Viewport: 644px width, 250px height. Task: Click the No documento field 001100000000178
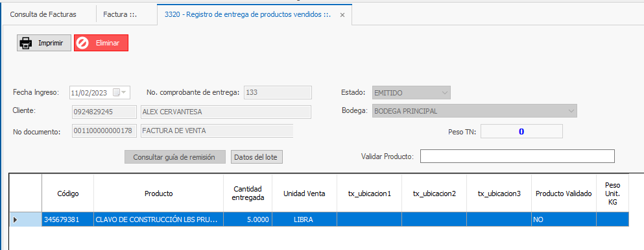click(104, 131)
